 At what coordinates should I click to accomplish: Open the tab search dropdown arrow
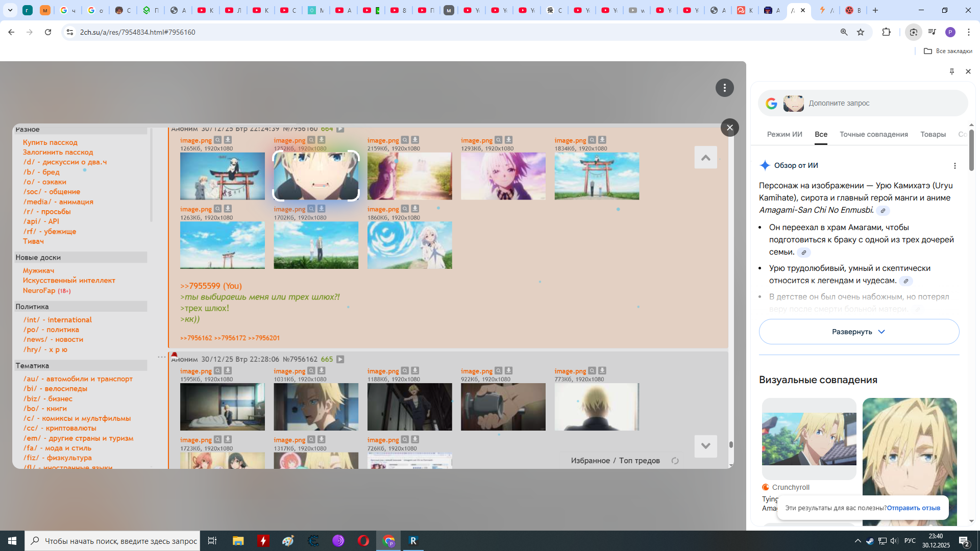(x=10, y=10)
